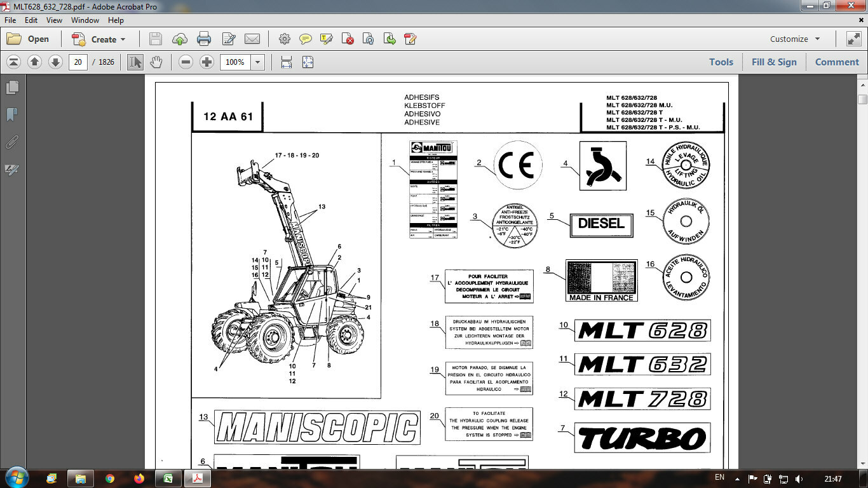The image size is (868, 488).
Task: Open the Help menu
Action: pos(116,20)
